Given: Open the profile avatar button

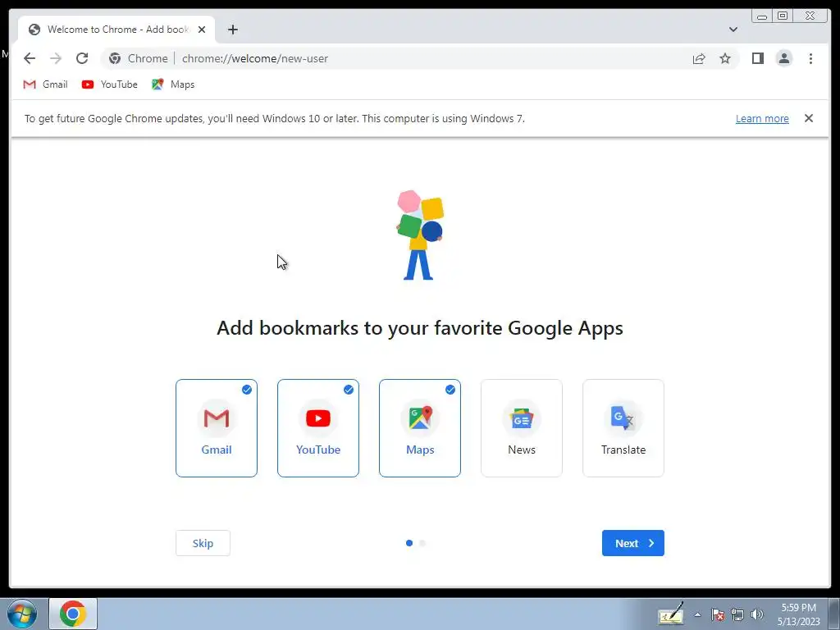Looking at the screenshot, I should pyautogui.click(x=783, y=58).
